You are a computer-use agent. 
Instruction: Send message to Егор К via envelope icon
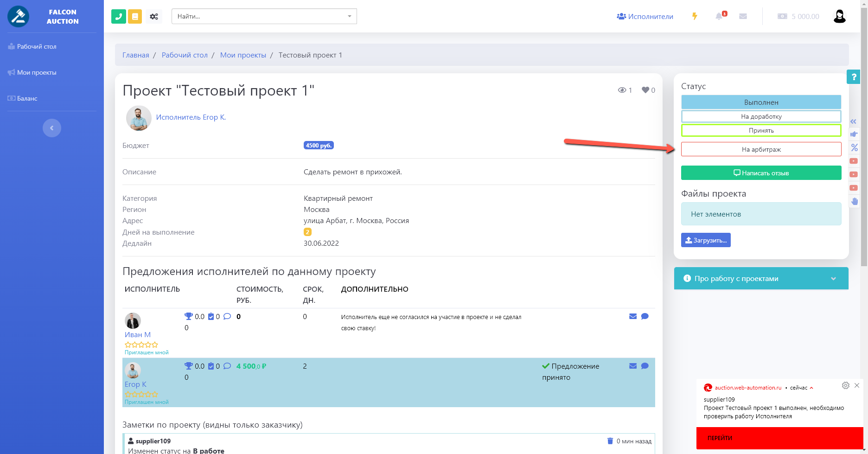(x=632, y=366)
